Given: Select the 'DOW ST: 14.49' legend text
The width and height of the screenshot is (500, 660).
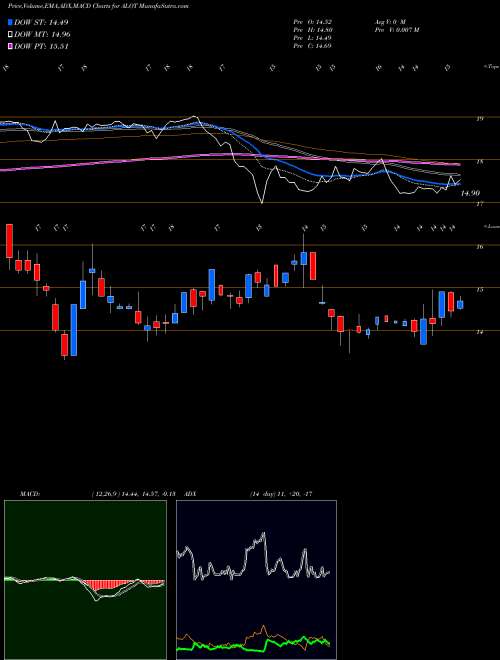Looking at the screenshot, I should 41,22.
